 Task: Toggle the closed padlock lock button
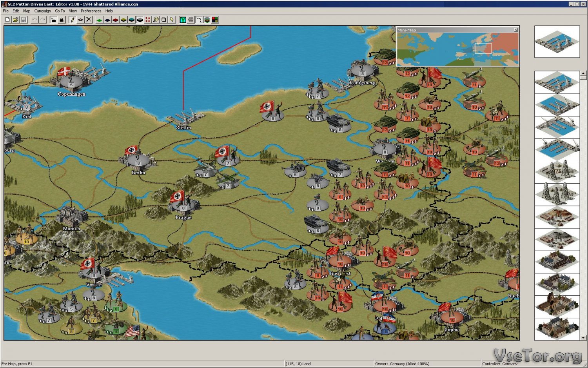[62, 20]
